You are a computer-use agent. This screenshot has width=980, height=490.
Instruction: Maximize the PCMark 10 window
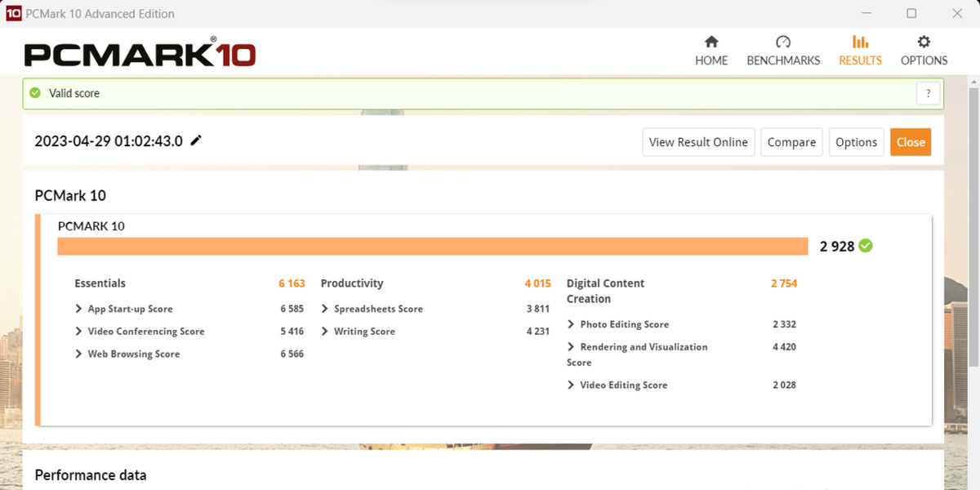[x=911, y=13]
